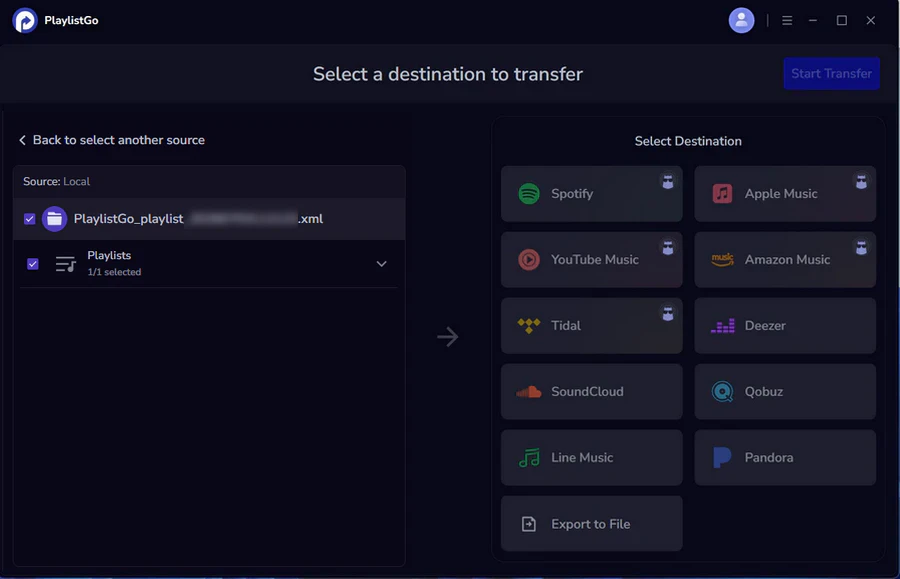Expand the Playlists section chevron
This screenshot has width=900, height=579.
(x=381, y=264)
